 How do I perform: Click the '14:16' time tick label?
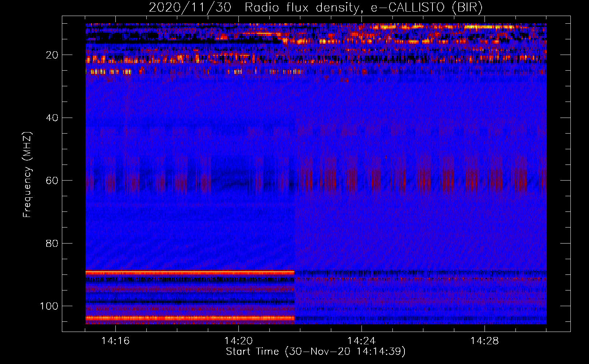(115, 341)
